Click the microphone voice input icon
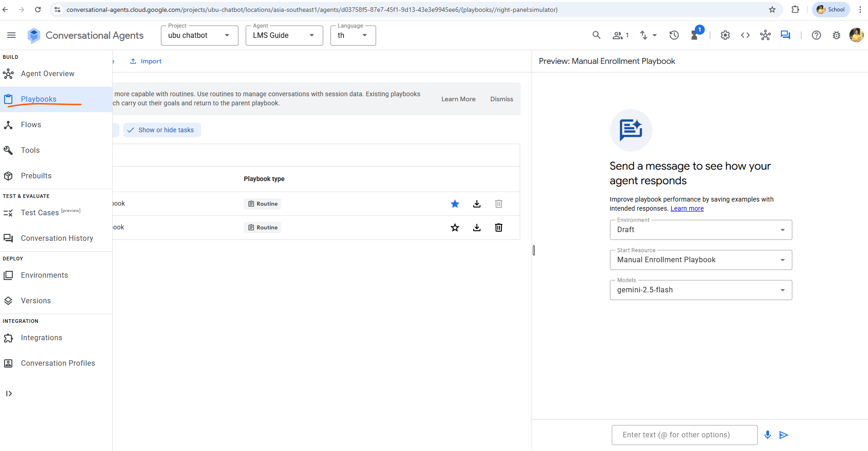Screen dimensions: 868x451 768,435
